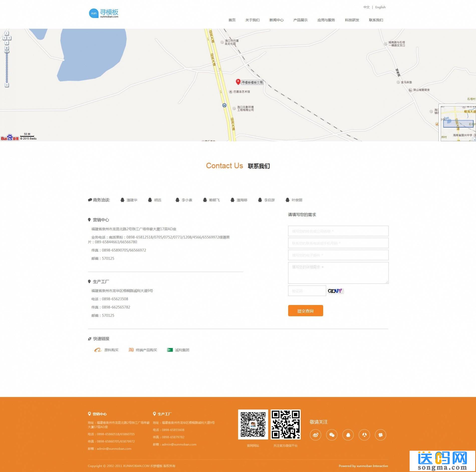Open the 联系我们 nav item
The height and width of the screenshot is (472, 476).
tap(376, 20)
